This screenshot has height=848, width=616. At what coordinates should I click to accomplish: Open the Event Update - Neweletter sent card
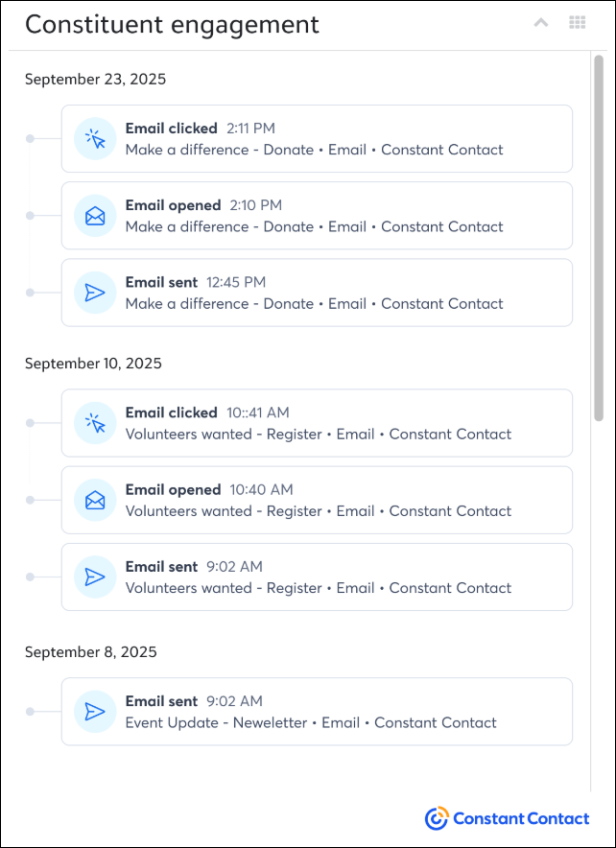[x=317, y=712]
